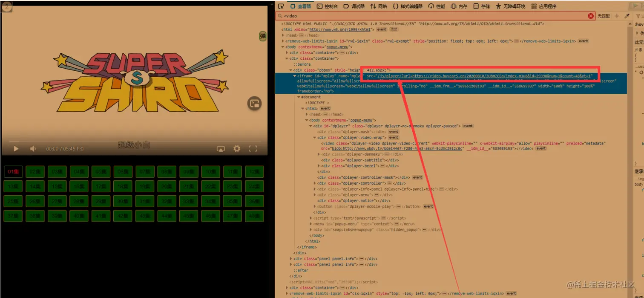The height and width of the screenshot is (298, 644).
Task: Expand the dplayer-bezel div node
Action: [x=319, y=166]
